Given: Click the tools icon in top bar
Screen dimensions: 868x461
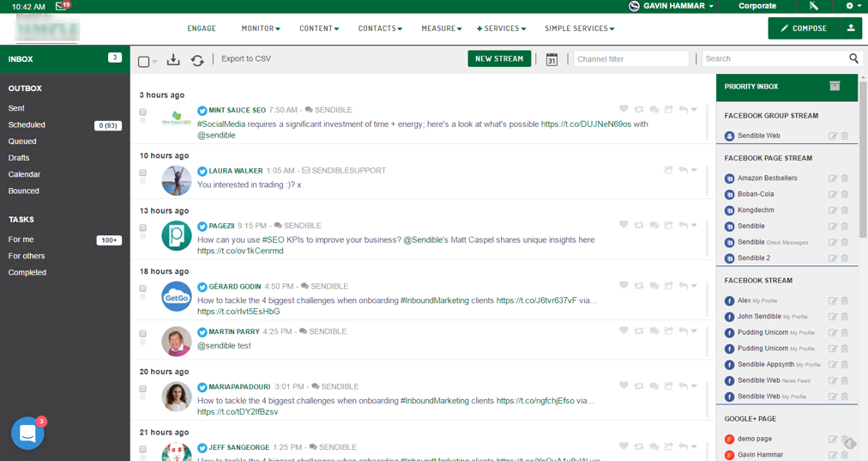Looking at the screenshot, I should pyautogui.click(x=813, y=6).
